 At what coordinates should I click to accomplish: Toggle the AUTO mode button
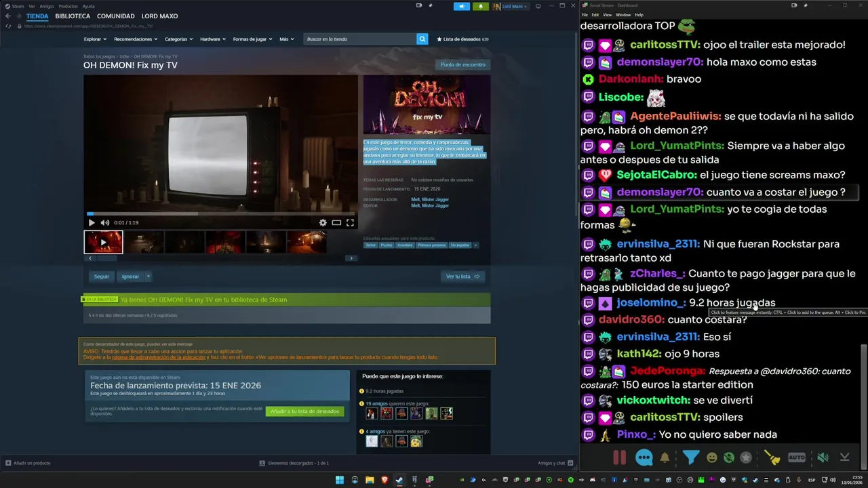[797, 457]
